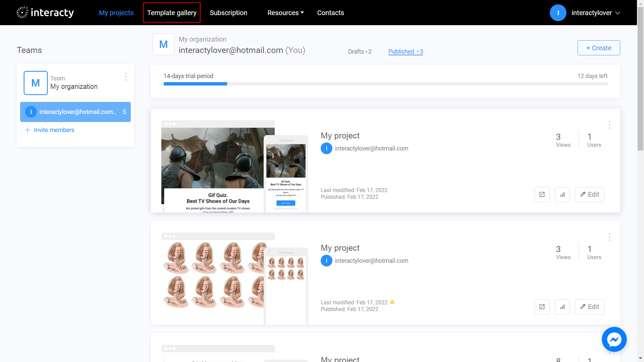
Task: Click the three-dot menu icon first project
Action: point(609,125)
